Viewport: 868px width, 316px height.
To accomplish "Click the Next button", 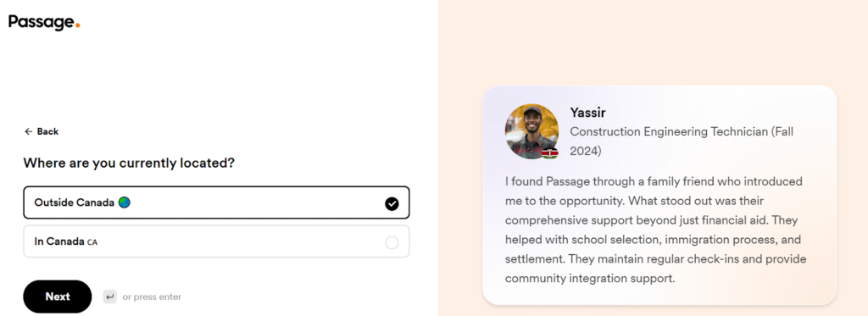I will pyautogui.click(x=58, y=297).
